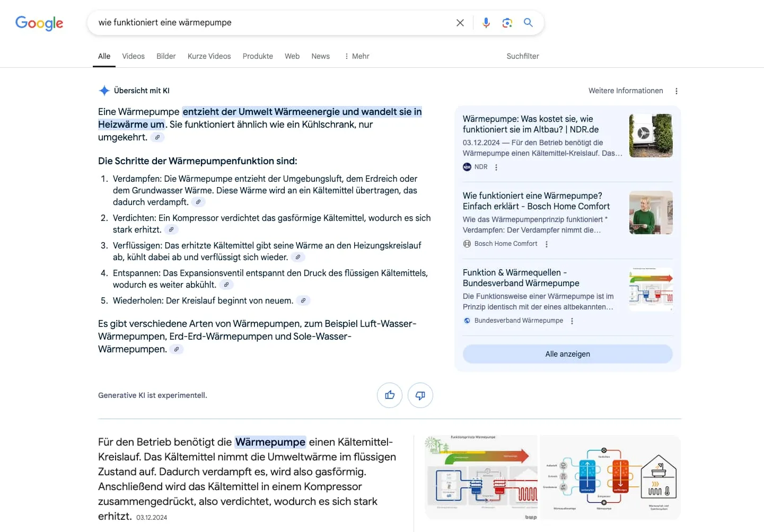Expand the Mehr search categories menu
Screen dimensions: 764x532
click(357, 56)
